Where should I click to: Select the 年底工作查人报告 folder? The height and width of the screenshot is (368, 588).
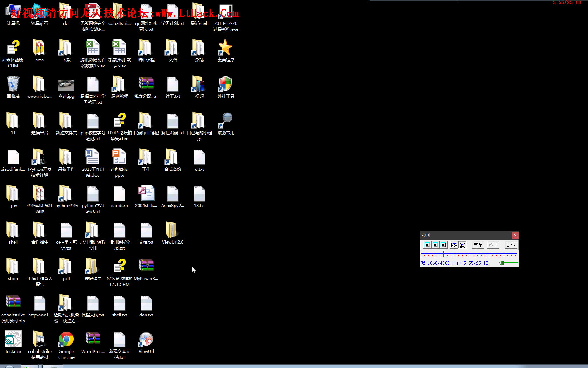click(40, 272)
